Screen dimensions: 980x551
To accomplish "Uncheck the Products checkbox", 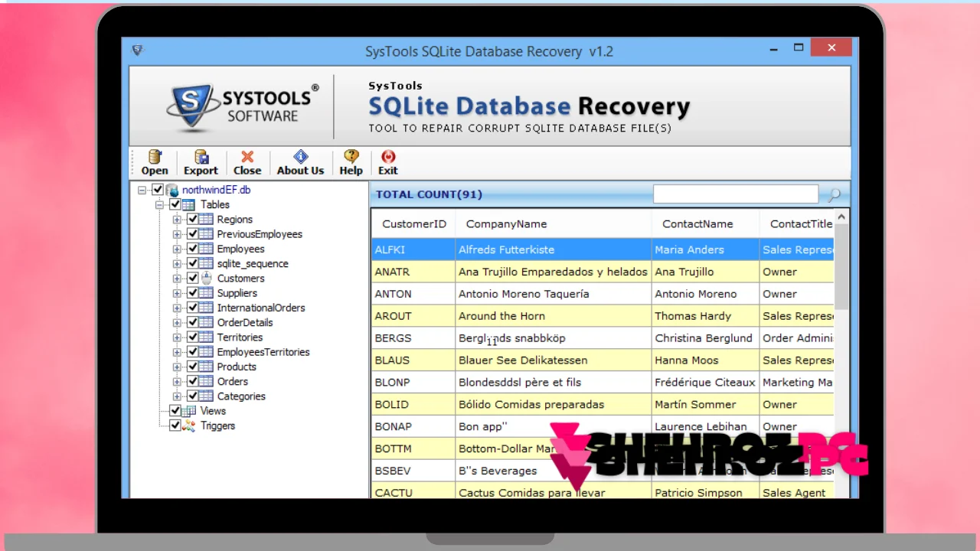I will (x=192, y=367).
